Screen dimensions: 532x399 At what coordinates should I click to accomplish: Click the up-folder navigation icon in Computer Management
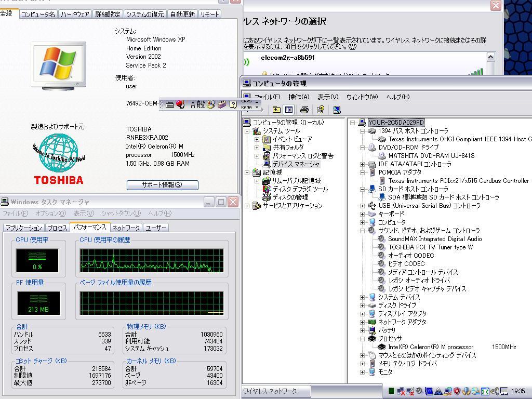tap(277, 110)
